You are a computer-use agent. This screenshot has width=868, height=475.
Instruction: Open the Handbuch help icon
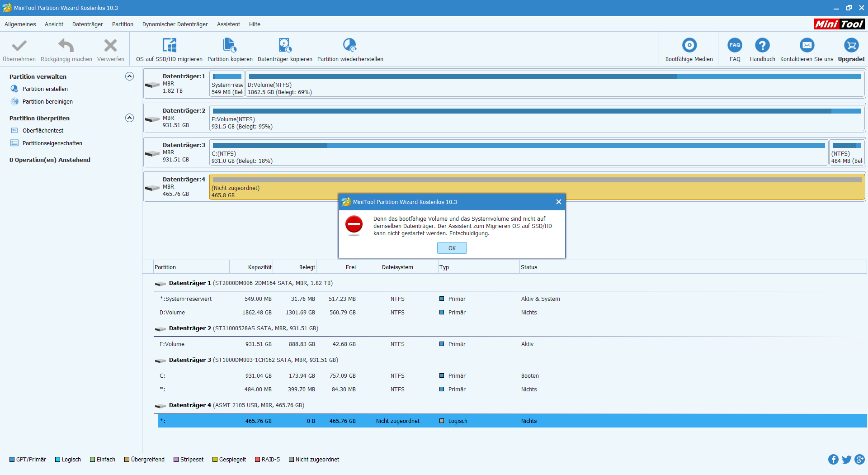pyautogui.click(x=762, y=45)
